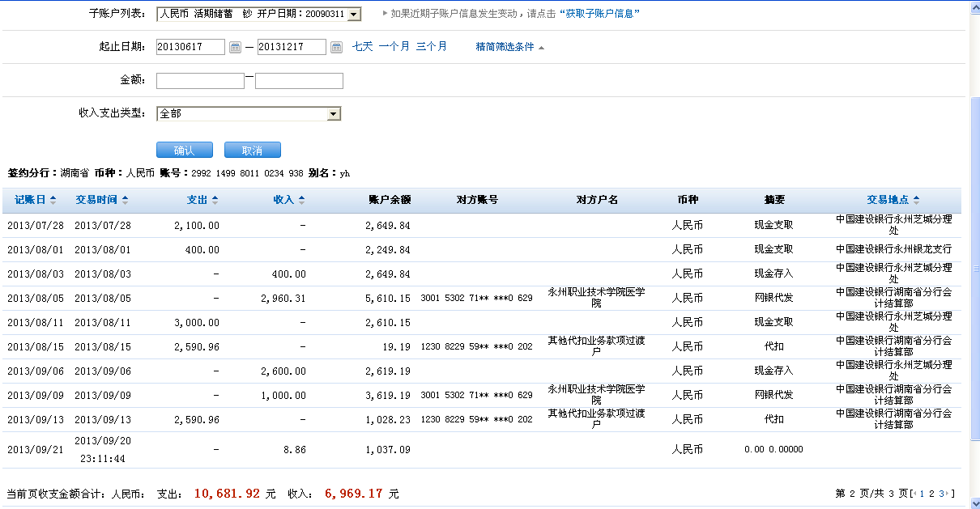
Task: Open the end date calendar picker icon
Action: 336,48
